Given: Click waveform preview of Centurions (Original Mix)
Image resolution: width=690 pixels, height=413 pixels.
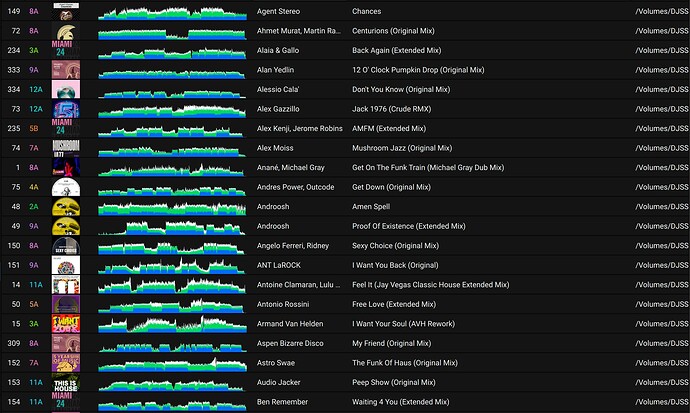Looking at the screenshot, I should click(x=173, y=31).
